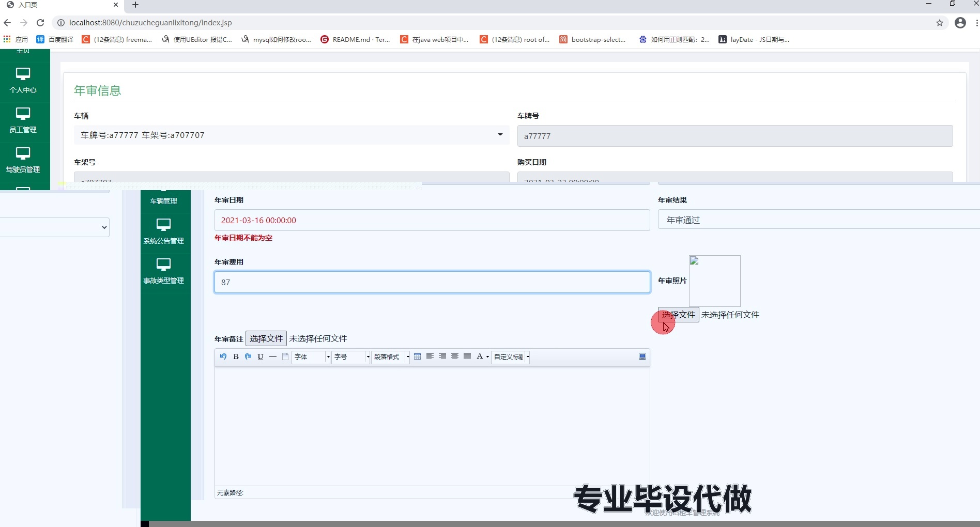This screenshot has width=980, height=527.
Task: Open the 年审结果 result dropdown
Action: pos(819,220)
